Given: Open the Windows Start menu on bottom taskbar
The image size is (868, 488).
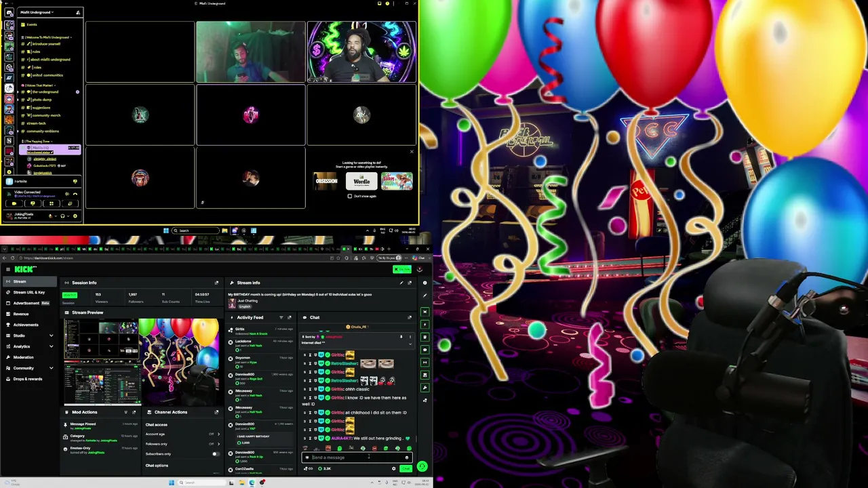Looking at the screenshot, I should [172, 483].
